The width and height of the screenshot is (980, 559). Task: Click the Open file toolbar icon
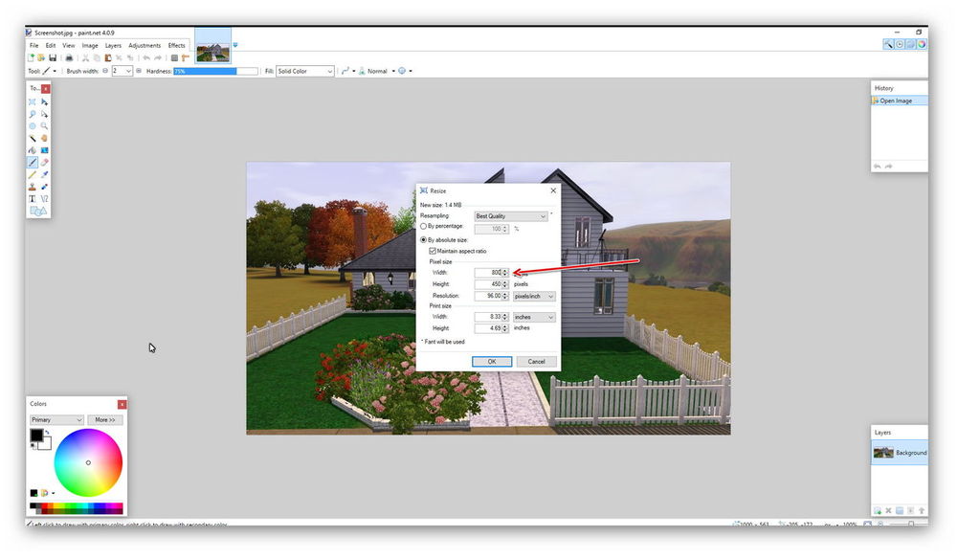click(41, 57)
